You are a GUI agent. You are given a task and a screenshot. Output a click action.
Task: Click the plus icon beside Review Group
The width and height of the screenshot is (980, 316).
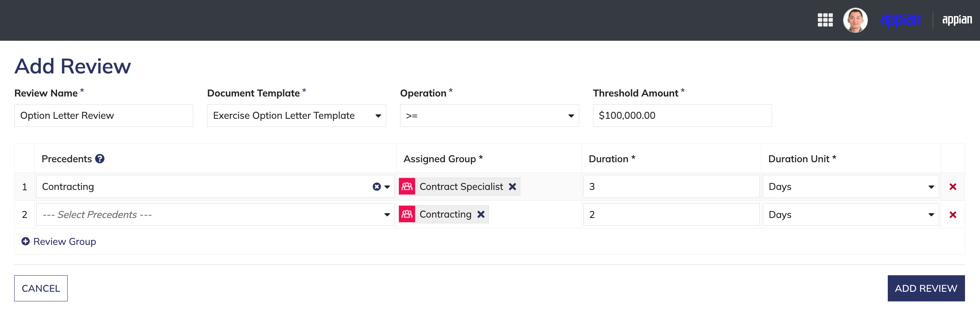click(25, 241)
